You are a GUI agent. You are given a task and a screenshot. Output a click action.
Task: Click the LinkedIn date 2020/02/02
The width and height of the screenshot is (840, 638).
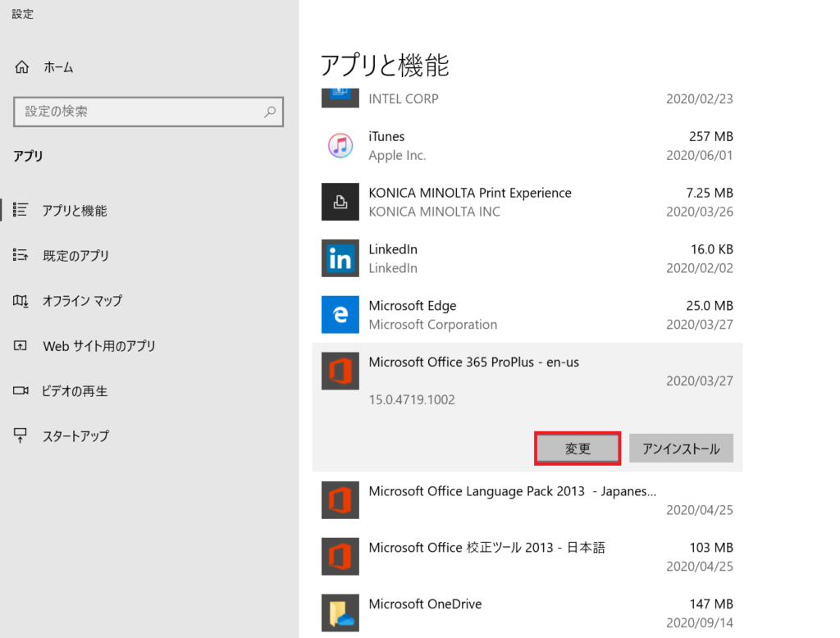click(700, 268)
